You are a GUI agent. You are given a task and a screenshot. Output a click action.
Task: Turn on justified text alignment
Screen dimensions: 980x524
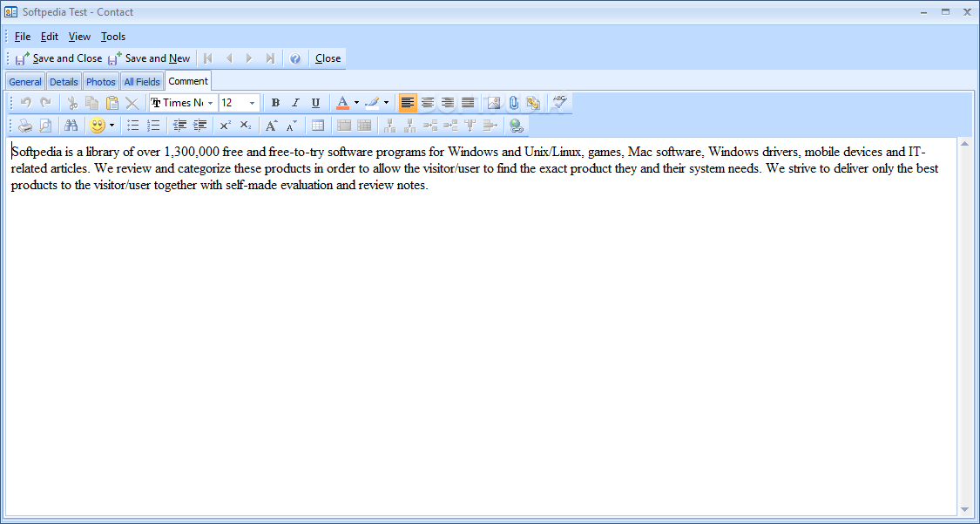pos(468,103)
